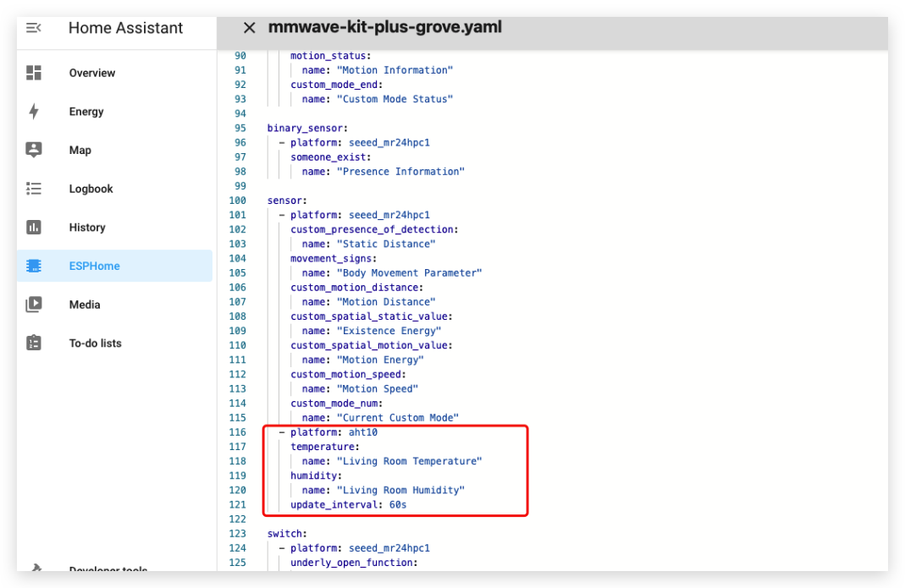Click the "Custom Mode Status" name line
Viewport: 905px width, 588px height.
click(x=378, y=99)
